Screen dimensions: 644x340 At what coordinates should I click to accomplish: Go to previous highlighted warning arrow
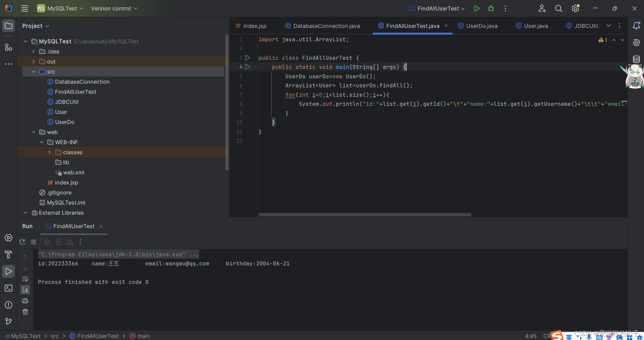pyautogui.click(x=614, y=40)
